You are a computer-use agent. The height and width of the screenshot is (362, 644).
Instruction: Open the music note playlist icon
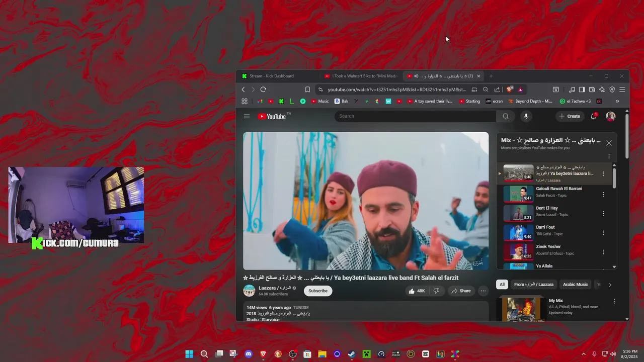click(572, 89)
